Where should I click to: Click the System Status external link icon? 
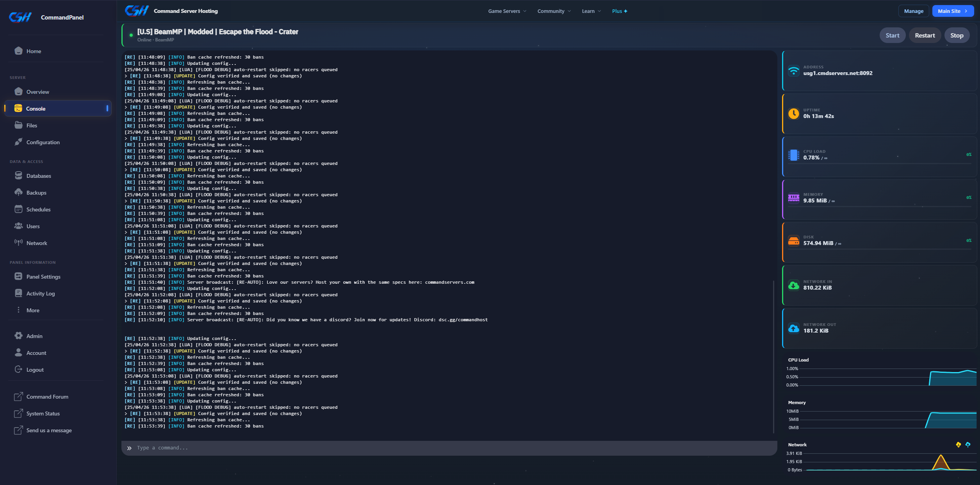(18, 413)
